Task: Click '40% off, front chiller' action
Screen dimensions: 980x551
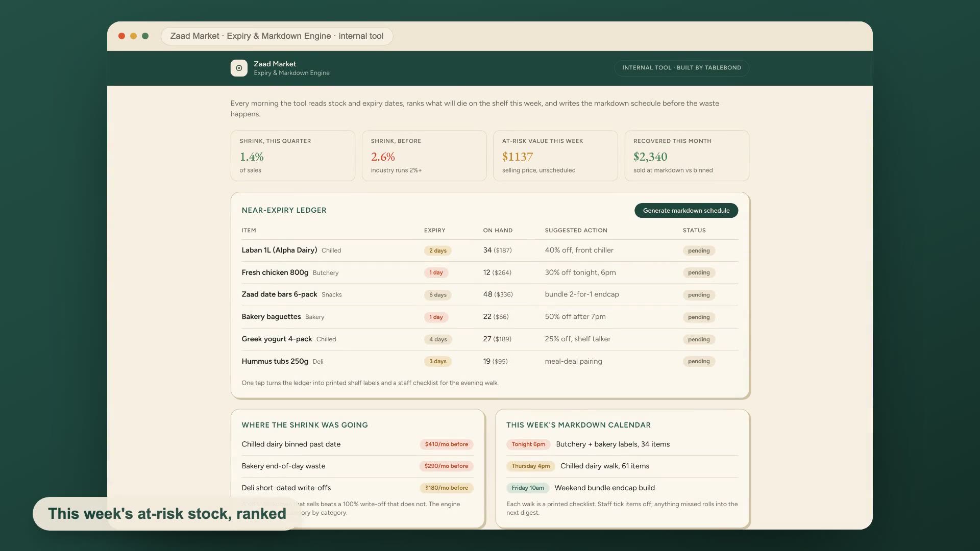Action: click(x=579, y=251)
